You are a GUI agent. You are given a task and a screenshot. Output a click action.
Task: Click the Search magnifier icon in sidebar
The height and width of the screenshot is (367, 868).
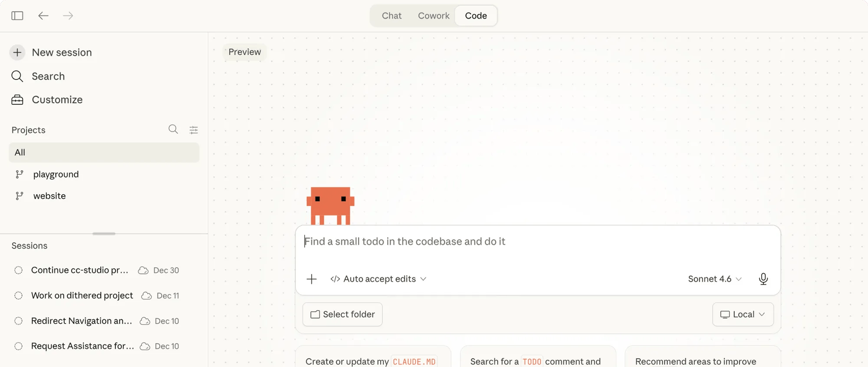point(17,76)
